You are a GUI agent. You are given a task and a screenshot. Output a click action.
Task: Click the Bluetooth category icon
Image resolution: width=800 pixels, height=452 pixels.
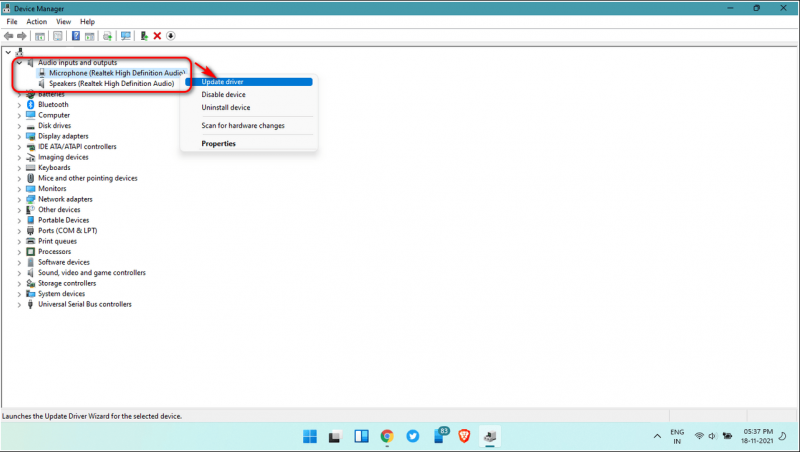(x=30, y=105)
